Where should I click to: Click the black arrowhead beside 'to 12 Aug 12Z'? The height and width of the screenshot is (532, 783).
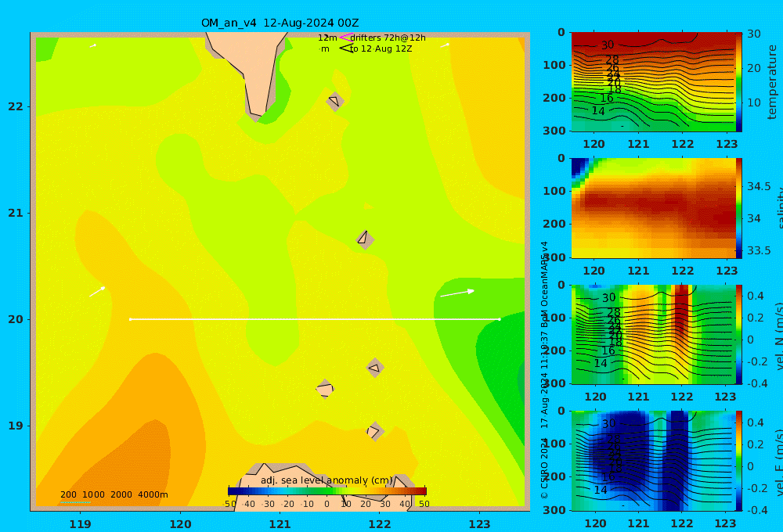(x=346, y=49)
